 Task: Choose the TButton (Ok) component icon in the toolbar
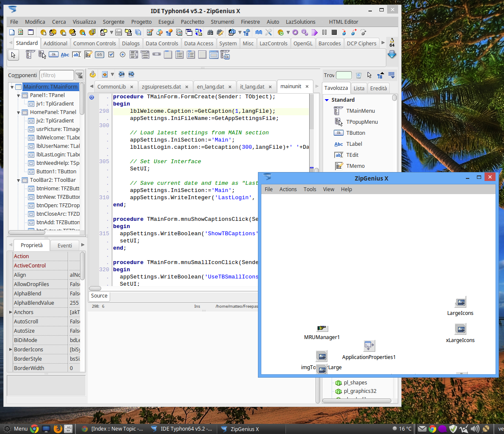coord(53,55)
